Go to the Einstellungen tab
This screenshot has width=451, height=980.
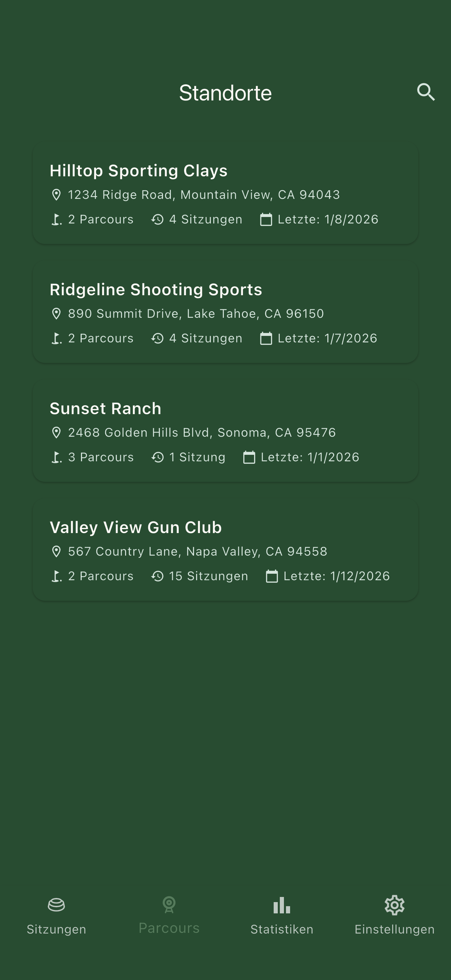[394, 929]
